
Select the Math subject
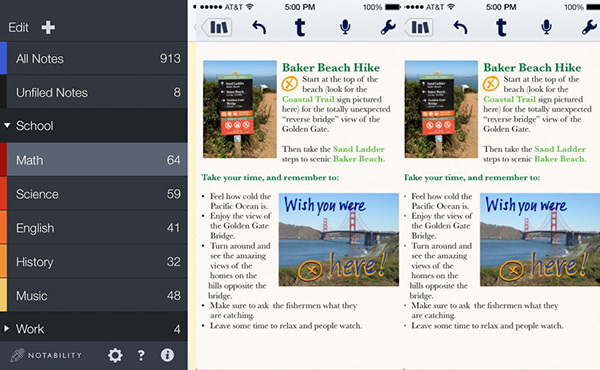[x=94, y=160]
